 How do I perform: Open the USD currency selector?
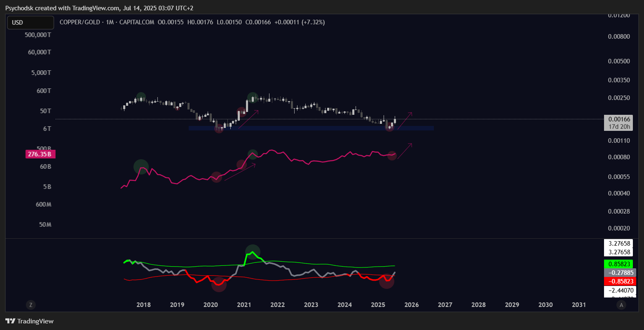pyautogui.click(x=30, y=23)
